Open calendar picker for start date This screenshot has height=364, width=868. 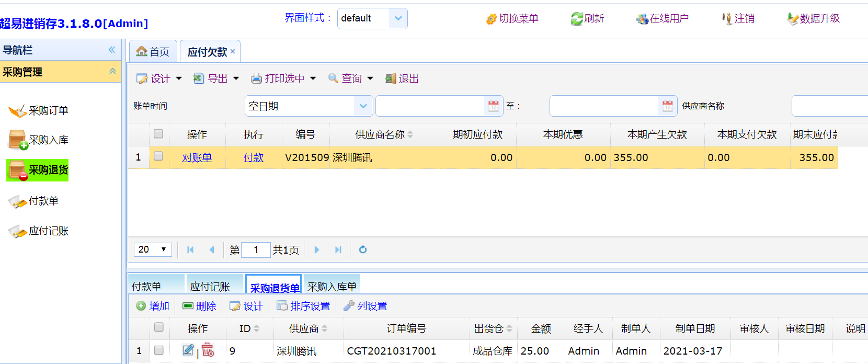493,106
